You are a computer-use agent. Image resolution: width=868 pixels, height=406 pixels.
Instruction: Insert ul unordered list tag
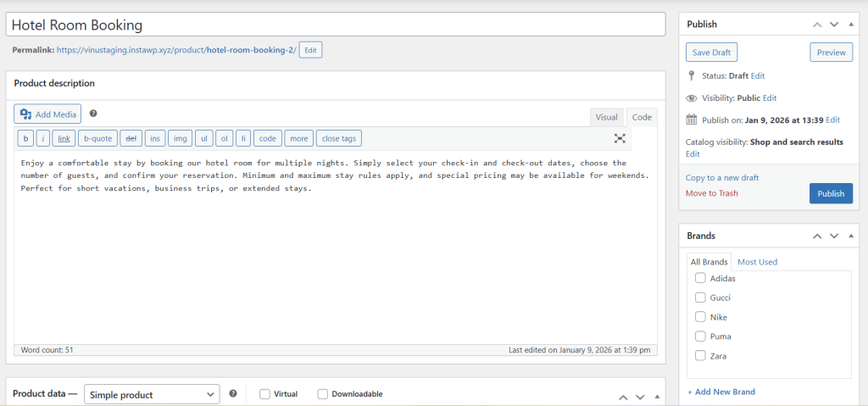[203, 138]
